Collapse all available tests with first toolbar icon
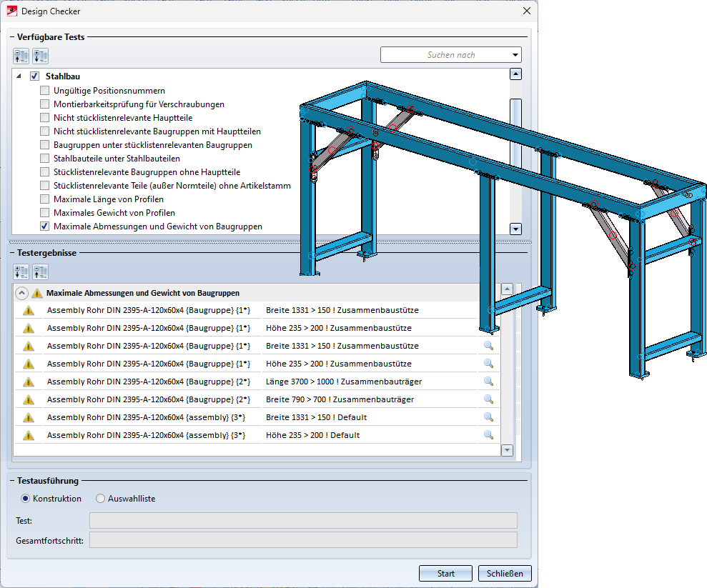Image resolution: width=707 pixels, height=588 pixels. click(21, 56)
